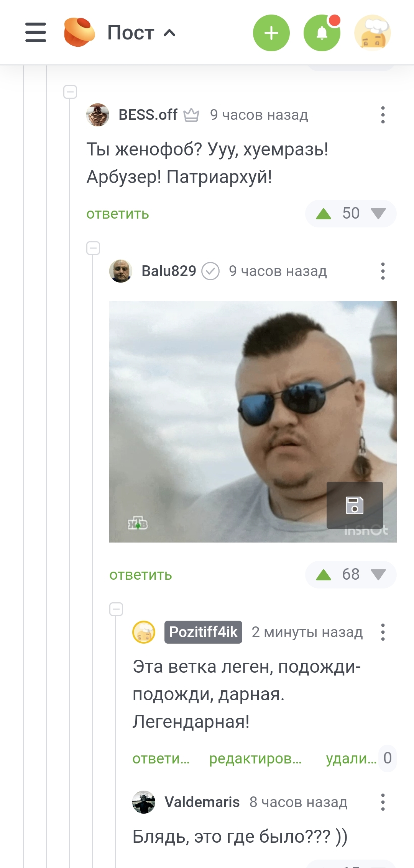Image resolution: width=414 pixels, height=868 pixels.
Task: Reply to BESS.off via ответить
Action: click(118, 214)
